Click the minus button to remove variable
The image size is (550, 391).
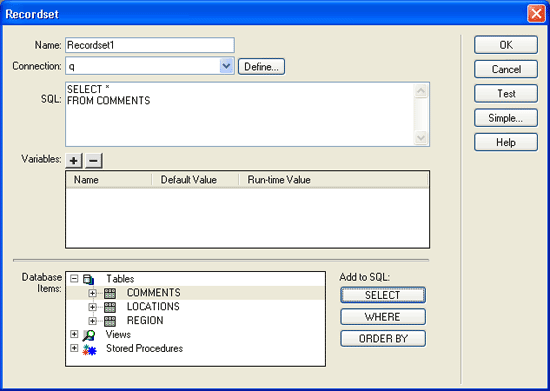tap(93, 161)
